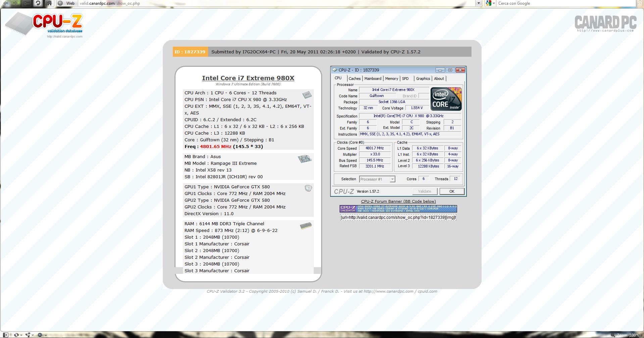Click the CPU chip icon in processor section
The image size is (644, 338).
click(x=307, y=95)
